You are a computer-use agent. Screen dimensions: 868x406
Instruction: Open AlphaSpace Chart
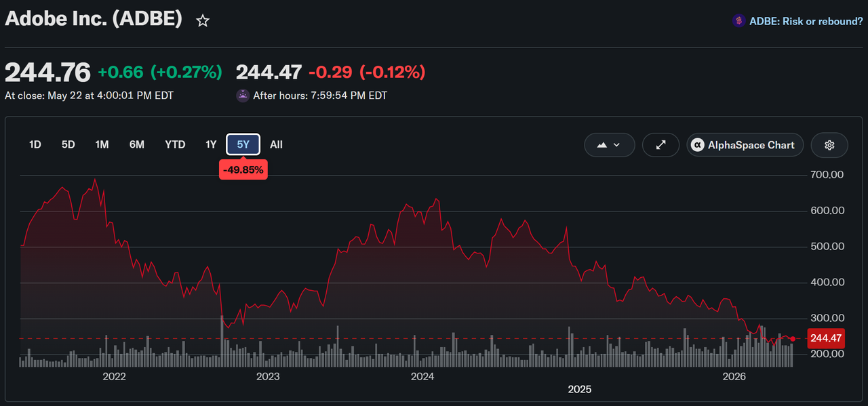745,145
